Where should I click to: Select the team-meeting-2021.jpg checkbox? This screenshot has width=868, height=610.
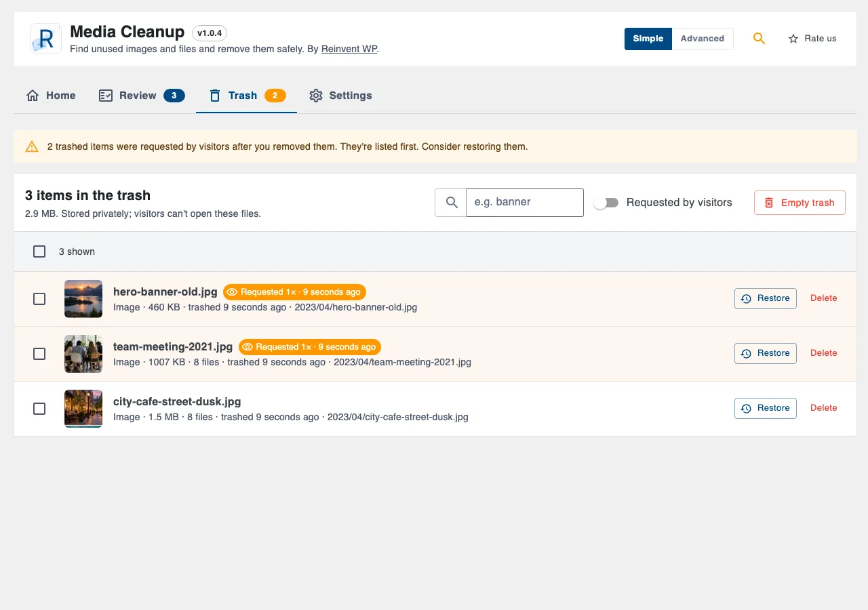point(39,354)
